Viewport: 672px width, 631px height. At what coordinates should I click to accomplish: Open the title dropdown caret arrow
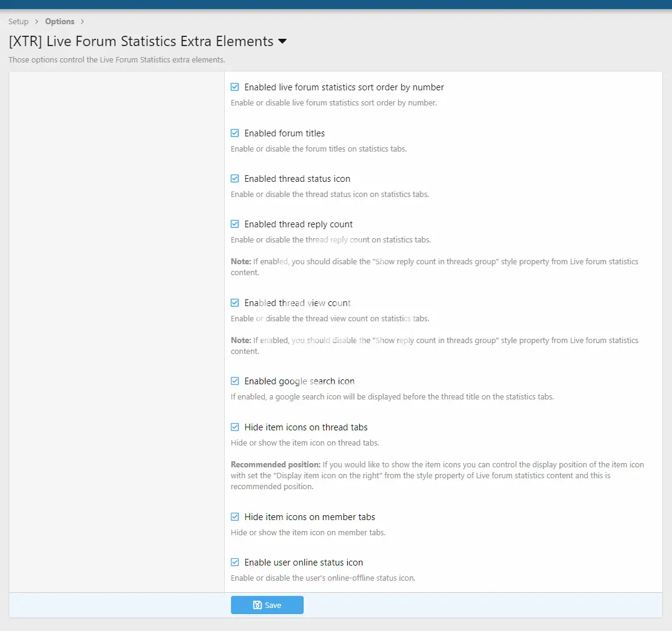pyautogui.click(x=282, y=42)
